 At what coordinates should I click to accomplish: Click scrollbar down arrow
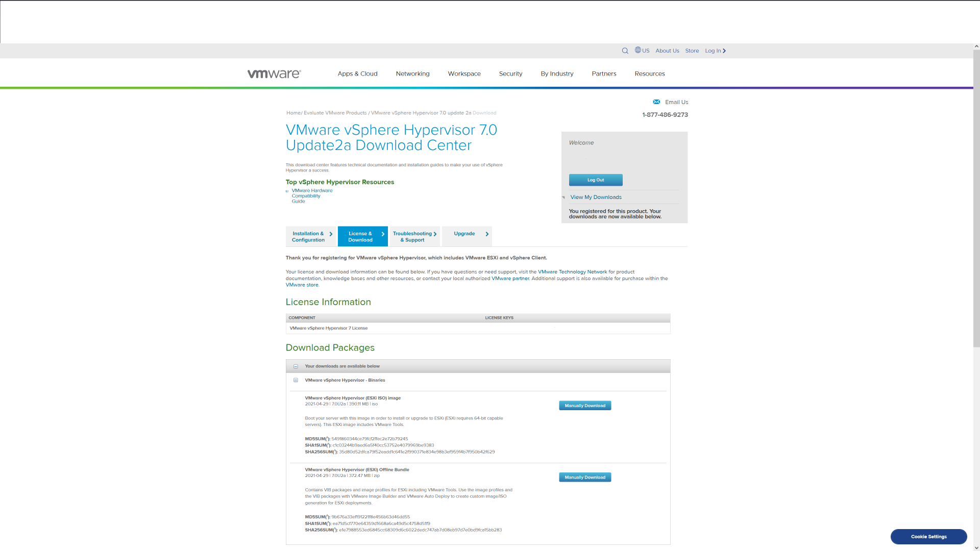(976, 548)
